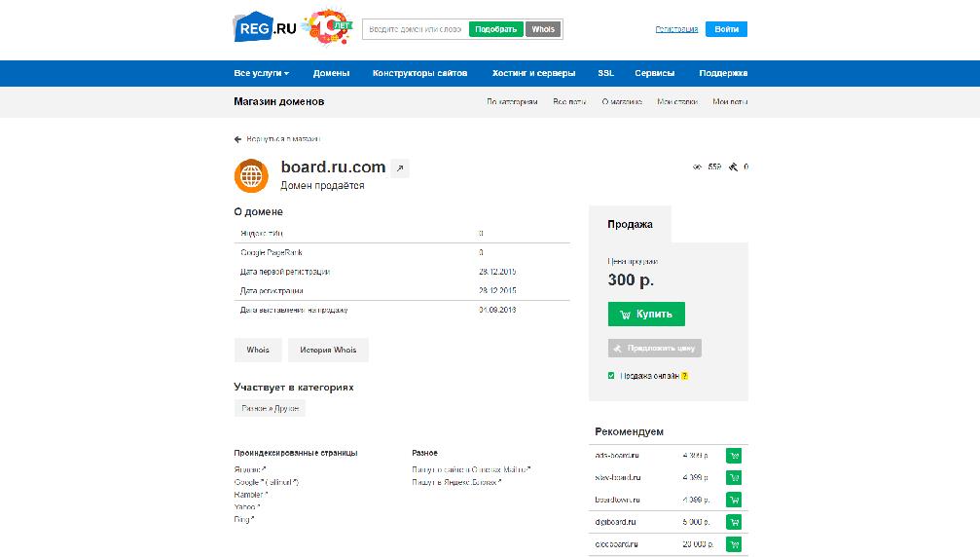
Task: Click the История Whois button
Action: 328,350
